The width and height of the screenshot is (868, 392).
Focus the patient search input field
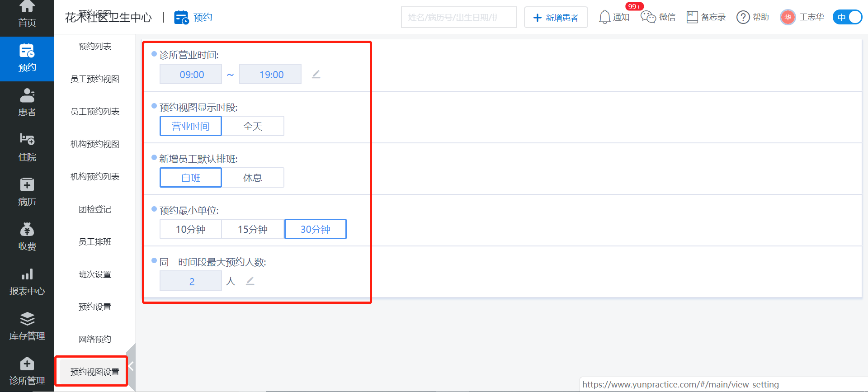(x=459, y=17)
